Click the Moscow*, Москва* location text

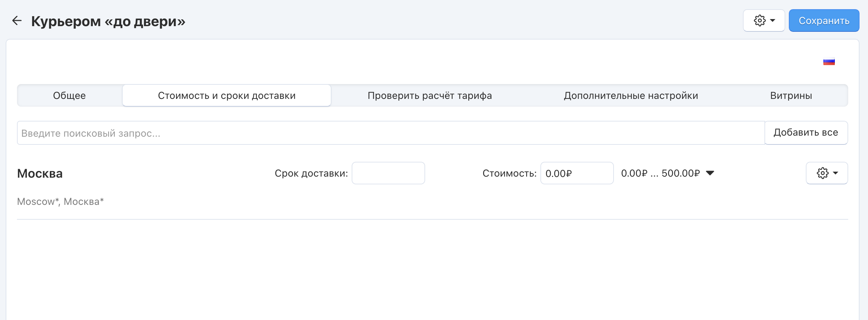pos(60,202)
